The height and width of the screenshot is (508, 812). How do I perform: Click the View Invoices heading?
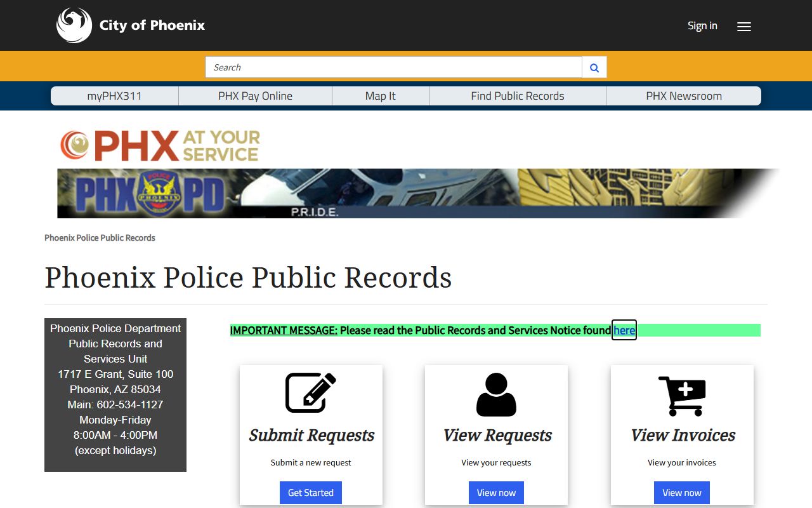[683, 436]
